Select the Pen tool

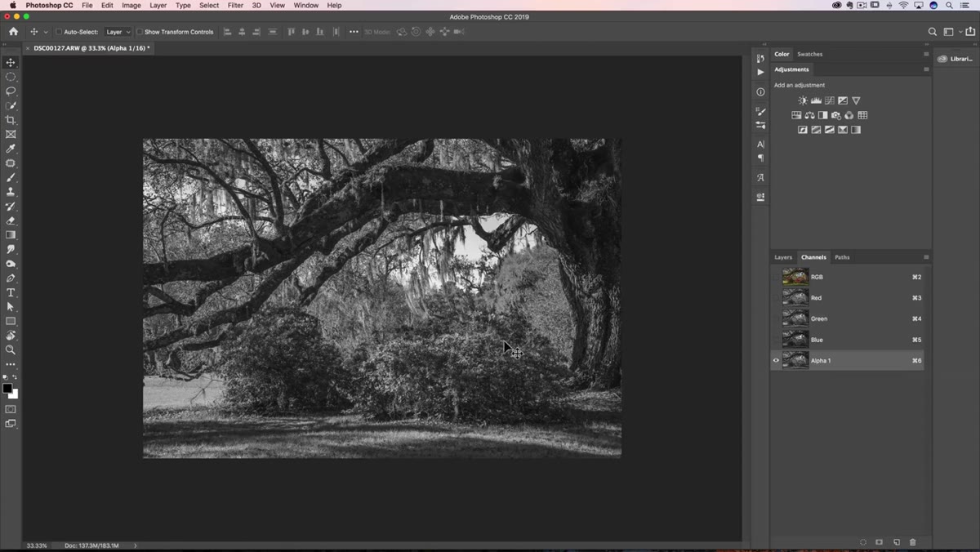tap(11, 278)
